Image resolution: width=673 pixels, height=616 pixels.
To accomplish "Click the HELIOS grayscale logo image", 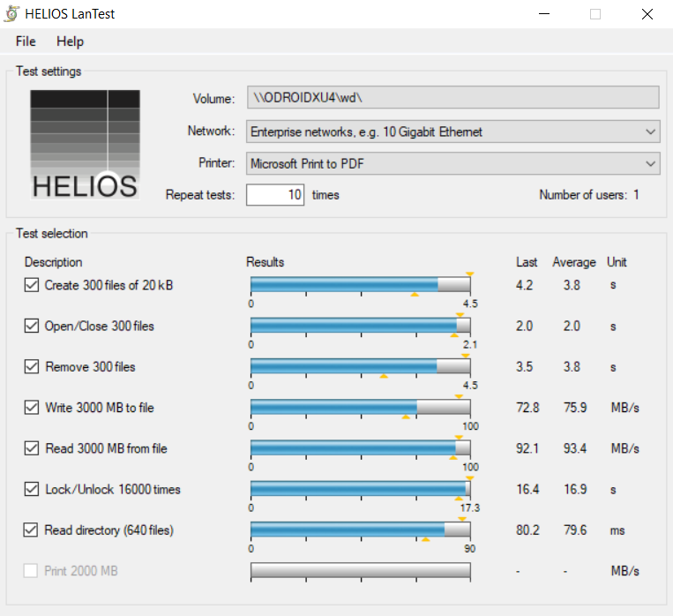I will point(85,144).
